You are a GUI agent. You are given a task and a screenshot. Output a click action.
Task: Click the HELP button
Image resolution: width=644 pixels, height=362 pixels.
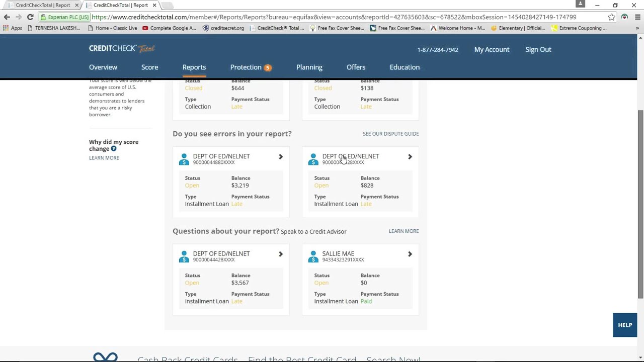625,325
